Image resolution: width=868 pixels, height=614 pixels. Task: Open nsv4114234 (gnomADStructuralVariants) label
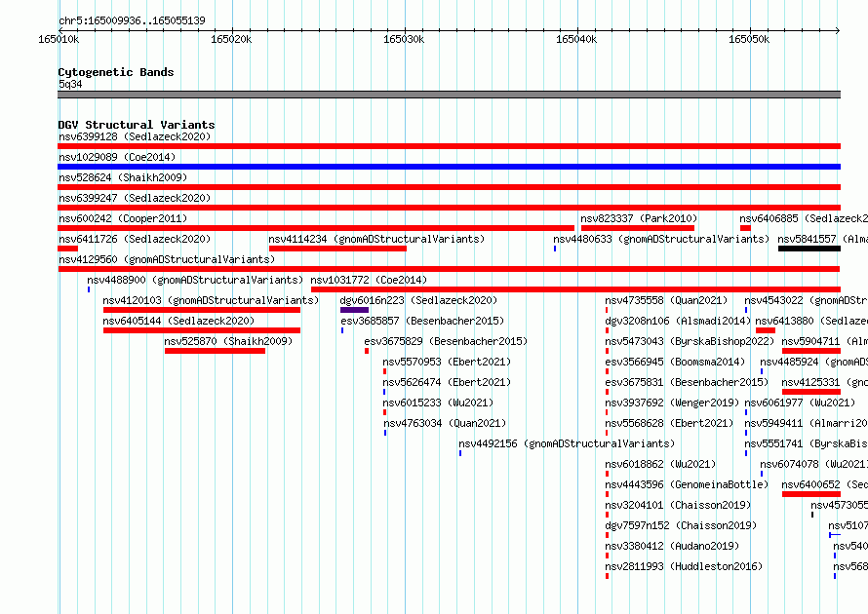[376, 239]
